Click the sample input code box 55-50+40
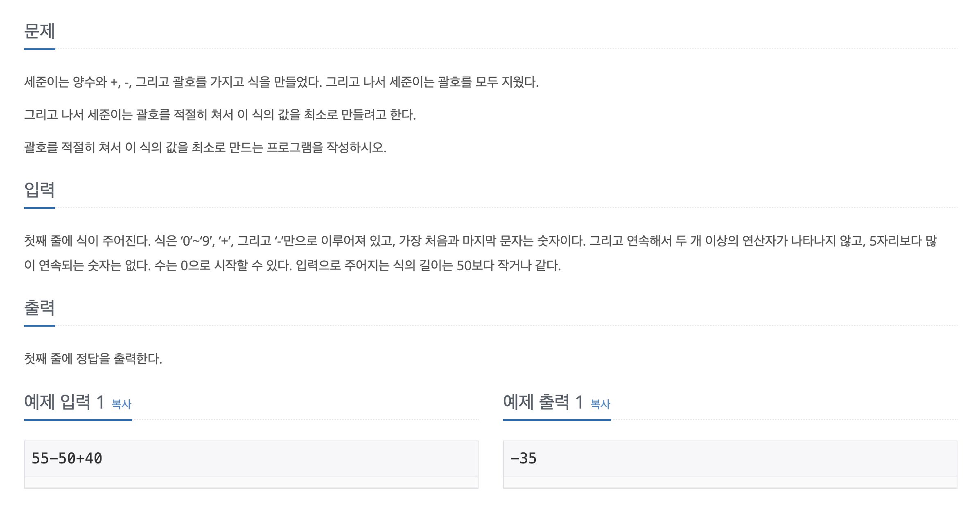Image resolution: width=980 pixels, height=506 pixels. [x=251, y=458]
